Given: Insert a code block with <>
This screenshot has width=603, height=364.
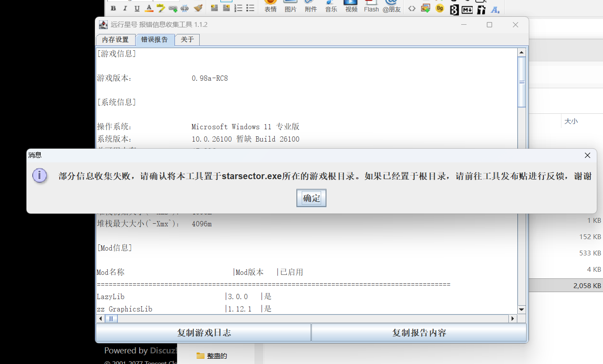Looking at the screenshot, I should pos(412,8).
